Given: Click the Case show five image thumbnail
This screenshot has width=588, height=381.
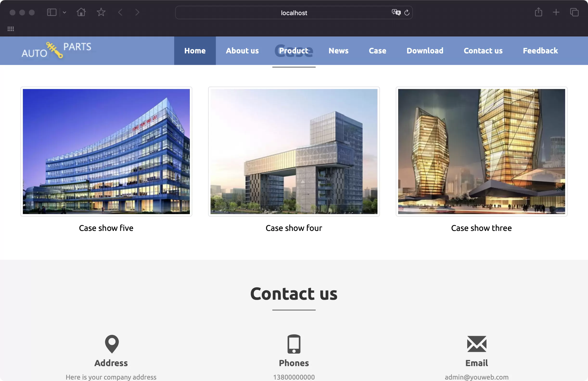Looking at the screenshot, I should click(x=106, y=151).
